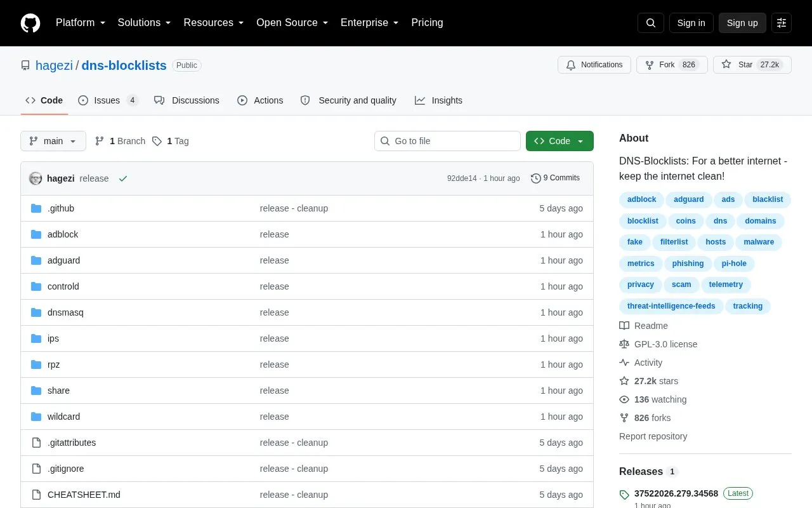Expand the Solutions menu
This screenshot has height=508, width=812.
pos(145,23)
